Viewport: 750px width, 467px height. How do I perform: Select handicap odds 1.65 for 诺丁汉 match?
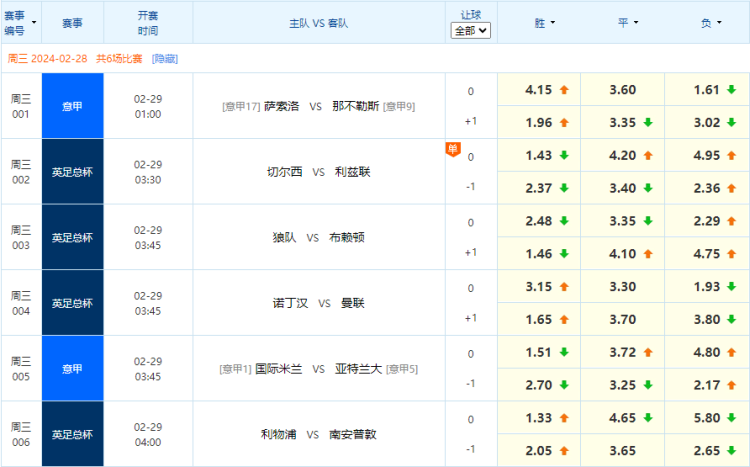tap(539, 319)
